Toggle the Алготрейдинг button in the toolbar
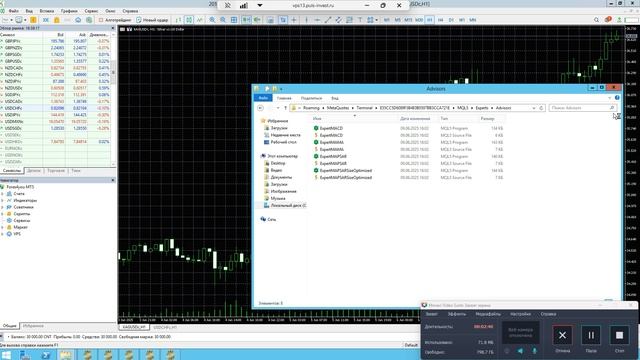This screenshot has height=360, width=640. coord(115,20)
